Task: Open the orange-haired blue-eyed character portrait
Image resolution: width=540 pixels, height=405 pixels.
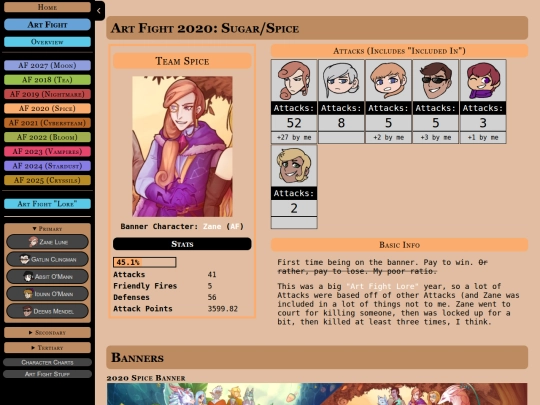Action: (x=388, y=81)
